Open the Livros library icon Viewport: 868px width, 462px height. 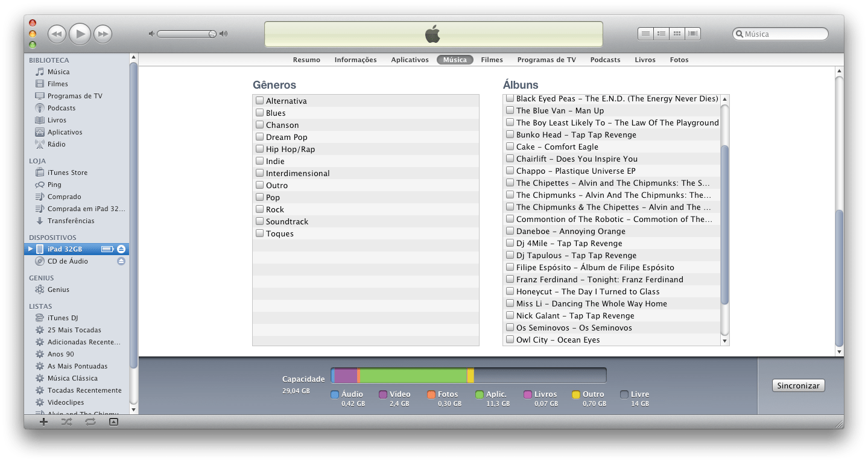tap(40, 120)
